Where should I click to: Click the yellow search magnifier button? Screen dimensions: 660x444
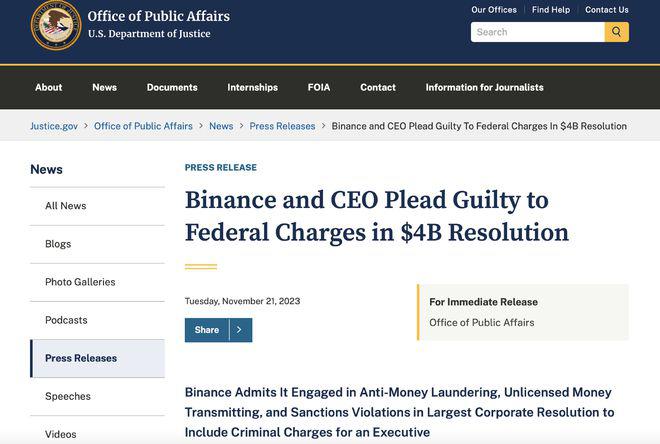[x=617, y=32]
